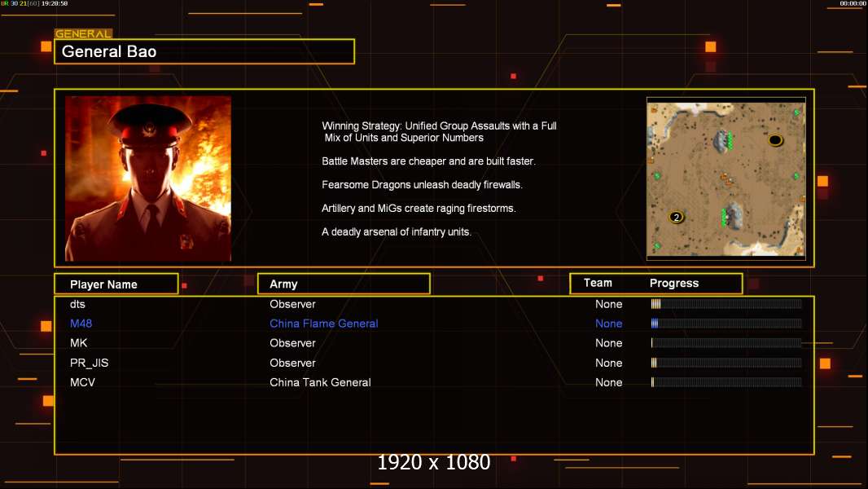868x489 pixels.
Task: Click the loading progress bar for MCV
Action: click(x=726, y=382)
